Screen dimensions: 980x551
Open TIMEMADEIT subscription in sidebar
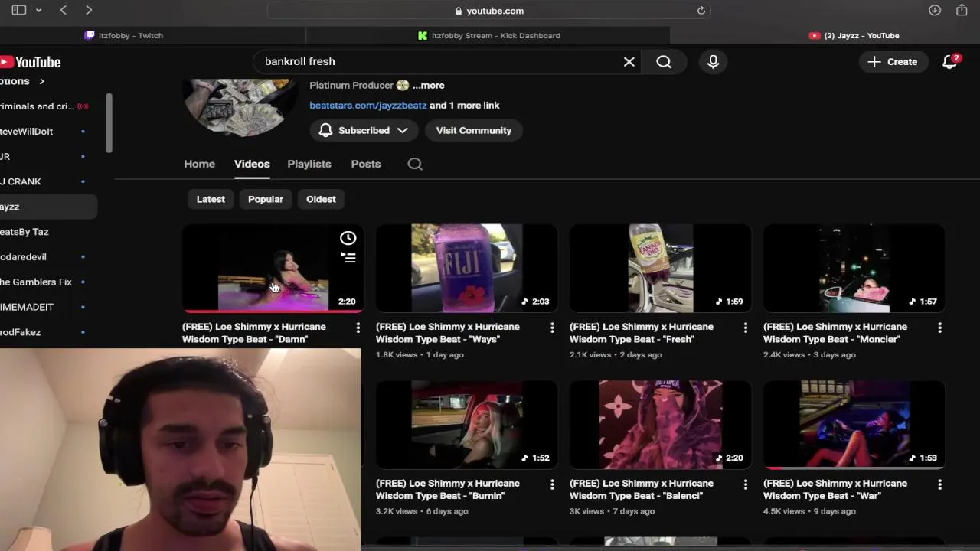point(44,307)
